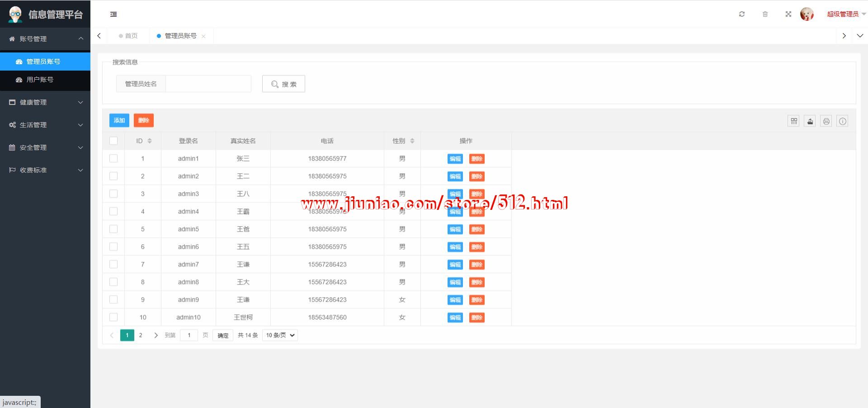Viewport: 868px width, 408px height.
Task: Click the refresh icon in the header
Action: 742,14
